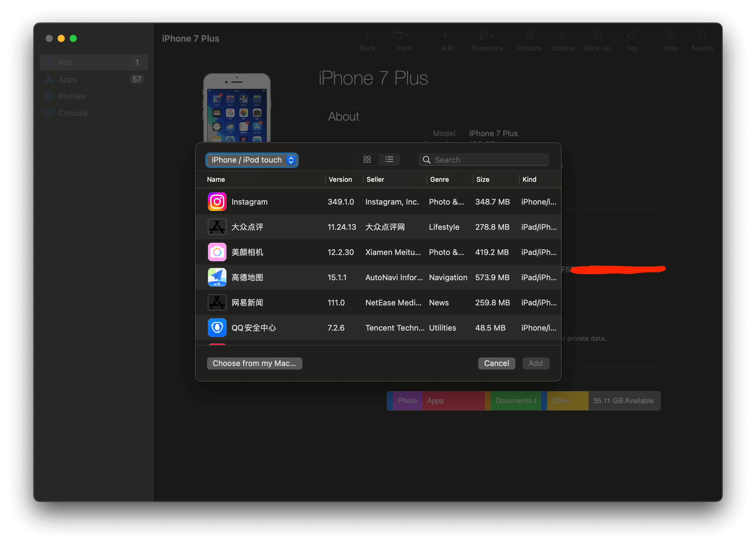Image resolution: width=756 pixels, height=546 pixels.
Task: Click the Prepare toolbar icon
Action: pos(529,36)
